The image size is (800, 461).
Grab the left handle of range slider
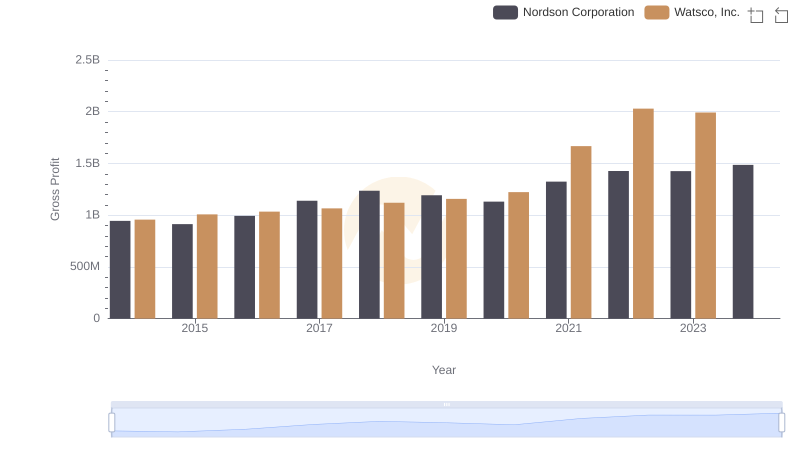pyautogui.click(x=112, y=422)
